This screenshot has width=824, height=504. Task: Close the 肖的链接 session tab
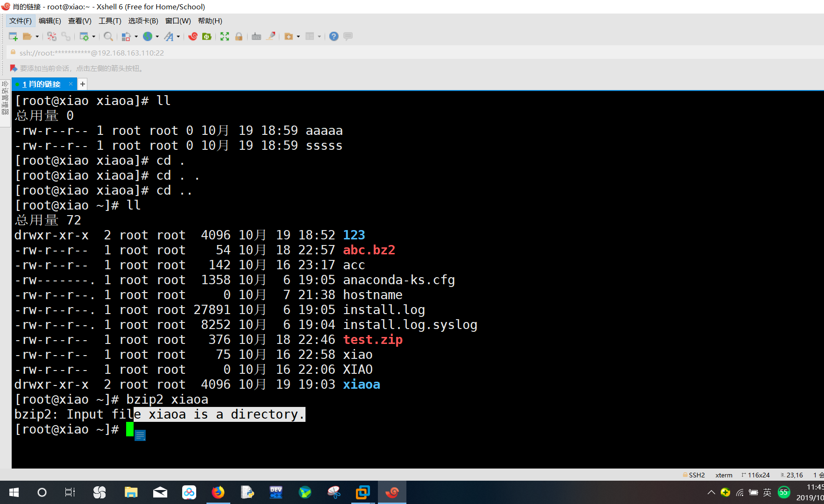coord(71,84)
